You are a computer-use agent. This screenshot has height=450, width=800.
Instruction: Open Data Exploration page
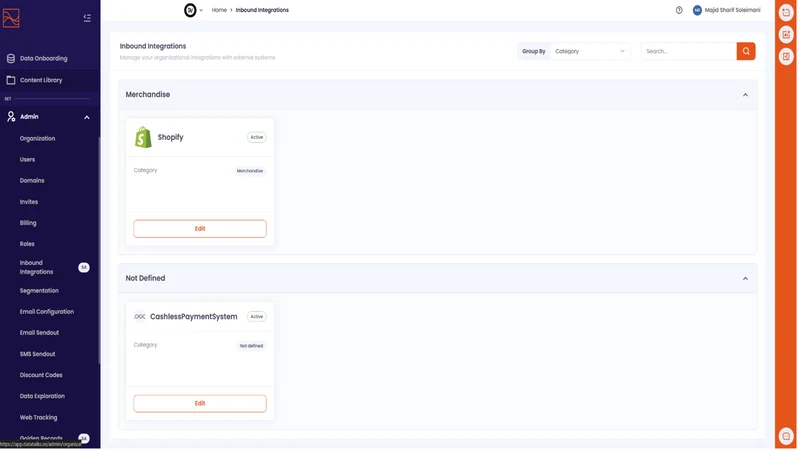(x=42, y=396)
